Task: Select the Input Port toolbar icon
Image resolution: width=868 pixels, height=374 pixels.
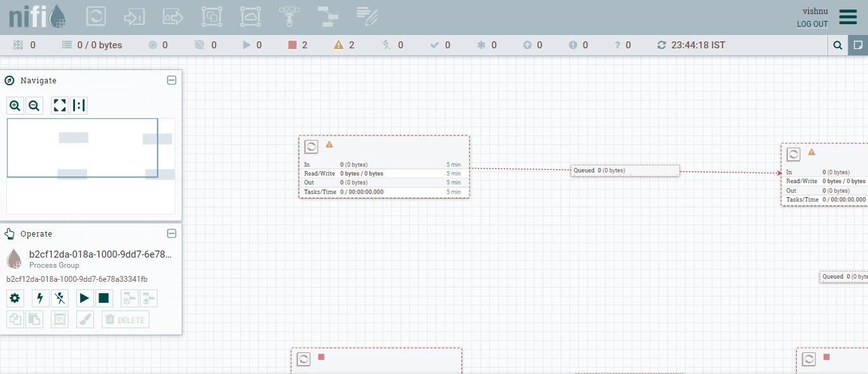Action: tap(135, 17)
